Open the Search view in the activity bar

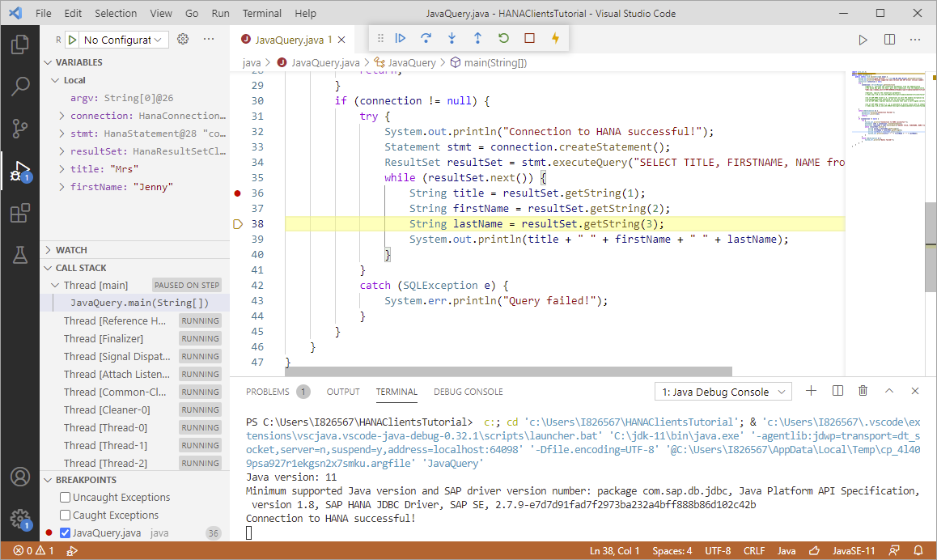[19, 87]
